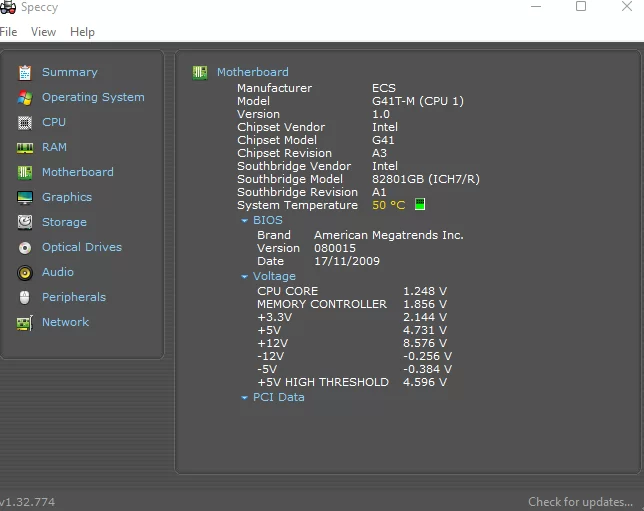Click the Chipset Revision value A3

(379, 153)
